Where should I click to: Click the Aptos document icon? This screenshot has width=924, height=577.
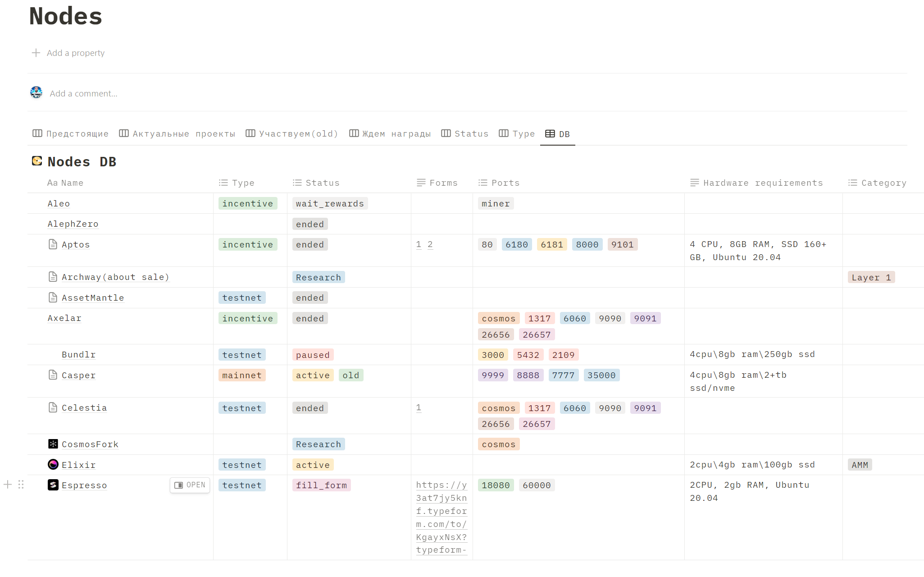coord(53,244)
